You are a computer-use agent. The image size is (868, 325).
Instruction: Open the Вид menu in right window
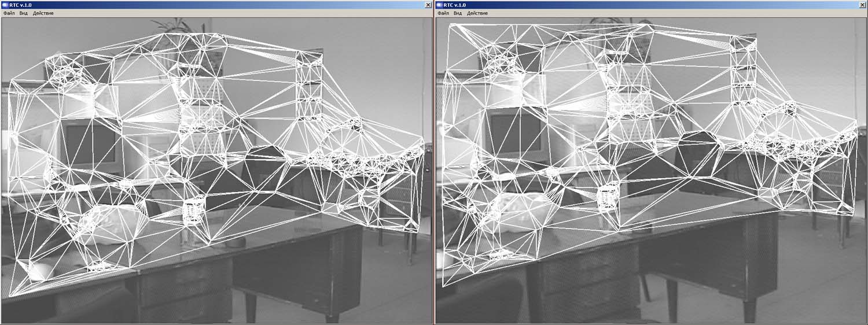click(458, 13)
